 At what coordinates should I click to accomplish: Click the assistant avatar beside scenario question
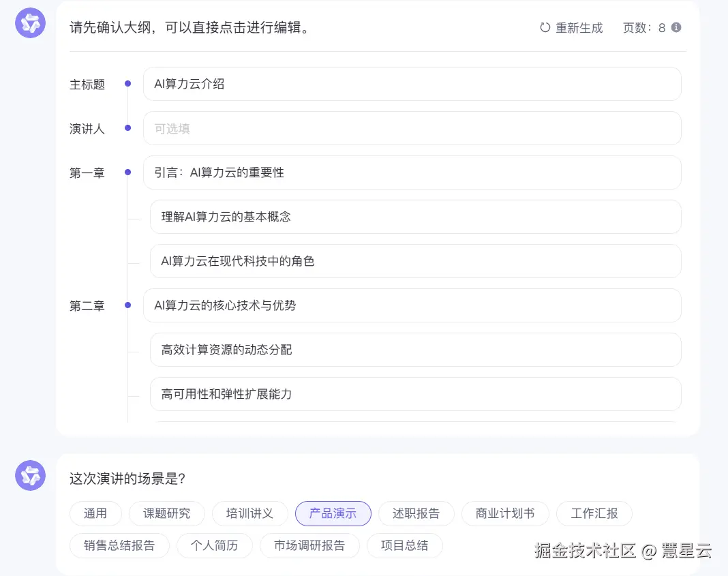[x=30, y=475]
